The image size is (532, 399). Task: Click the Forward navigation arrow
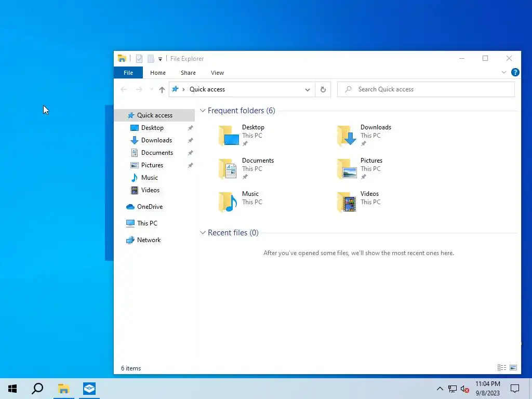tap(139, 89)
